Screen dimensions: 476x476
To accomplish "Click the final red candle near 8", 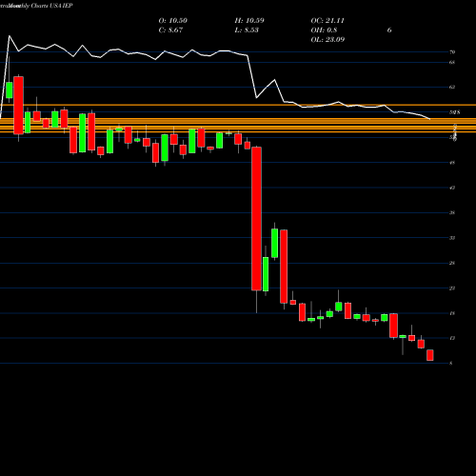I will (430, 355).
